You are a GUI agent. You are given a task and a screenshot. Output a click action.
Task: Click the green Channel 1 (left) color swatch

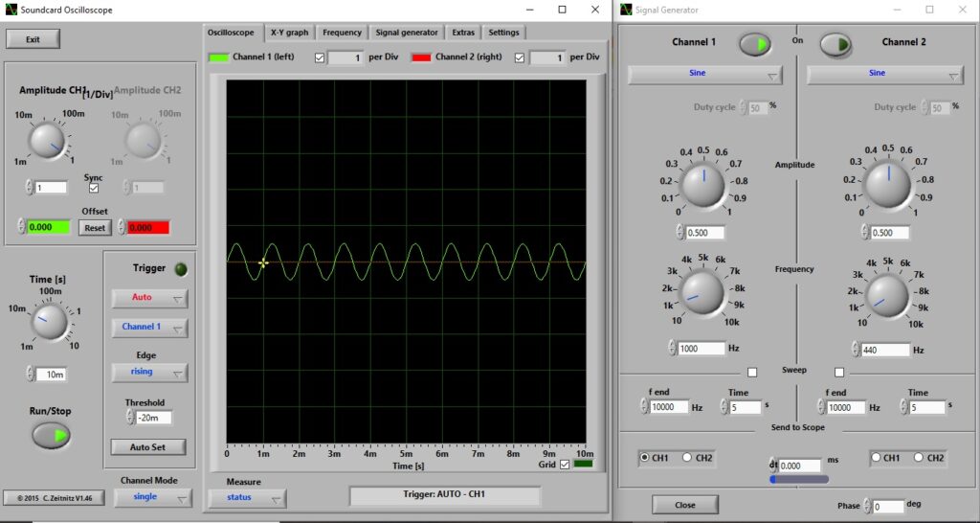218,57
